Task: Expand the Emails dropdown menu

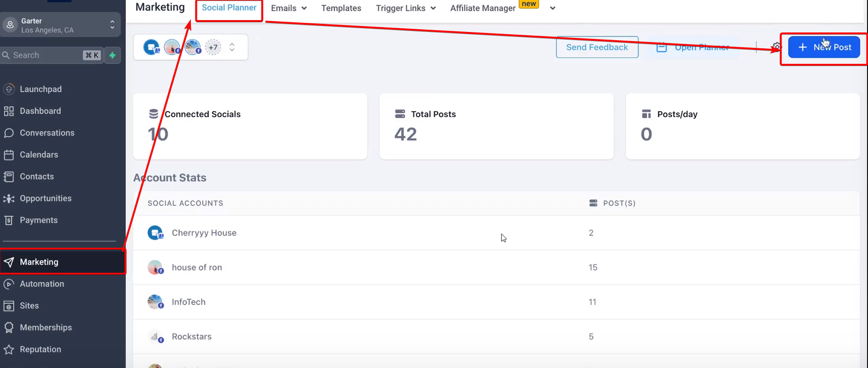Action: 289,8
